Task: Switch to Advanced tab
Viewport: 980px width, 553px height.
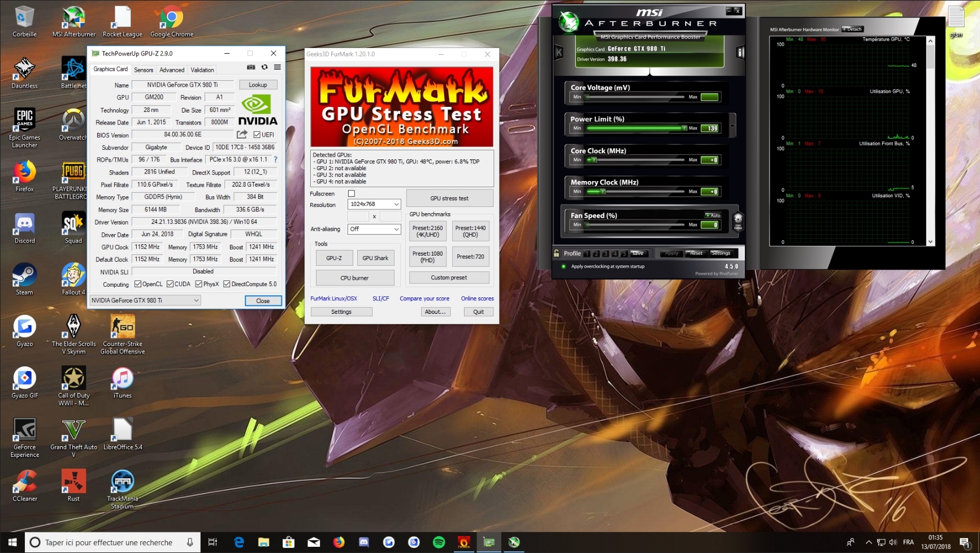Action: click(172, 70)
